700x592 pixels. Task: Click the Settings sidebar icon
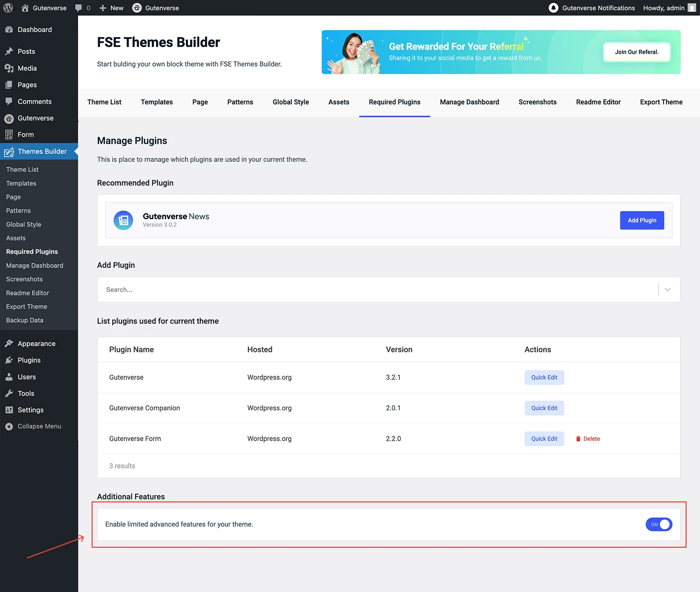9,410
